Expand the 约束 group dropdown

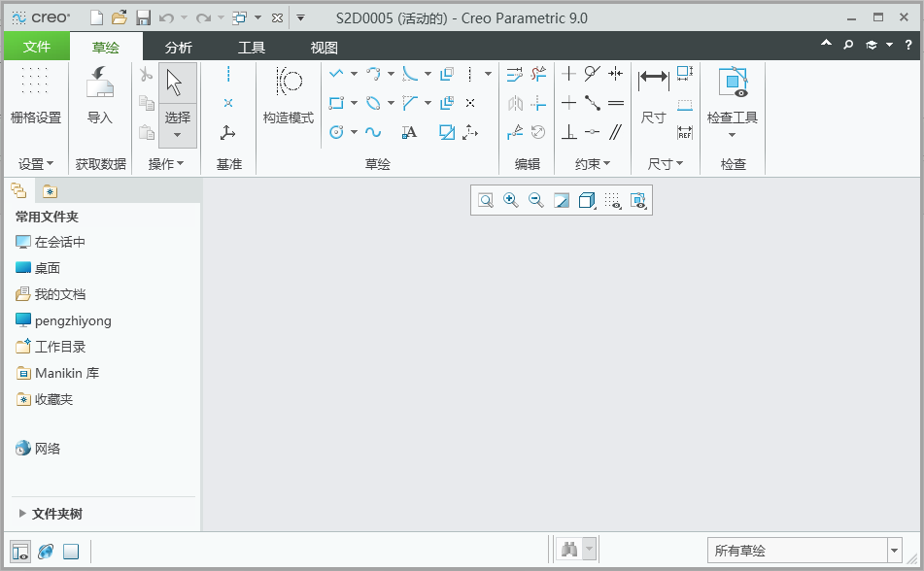click(x=593, y=164)
